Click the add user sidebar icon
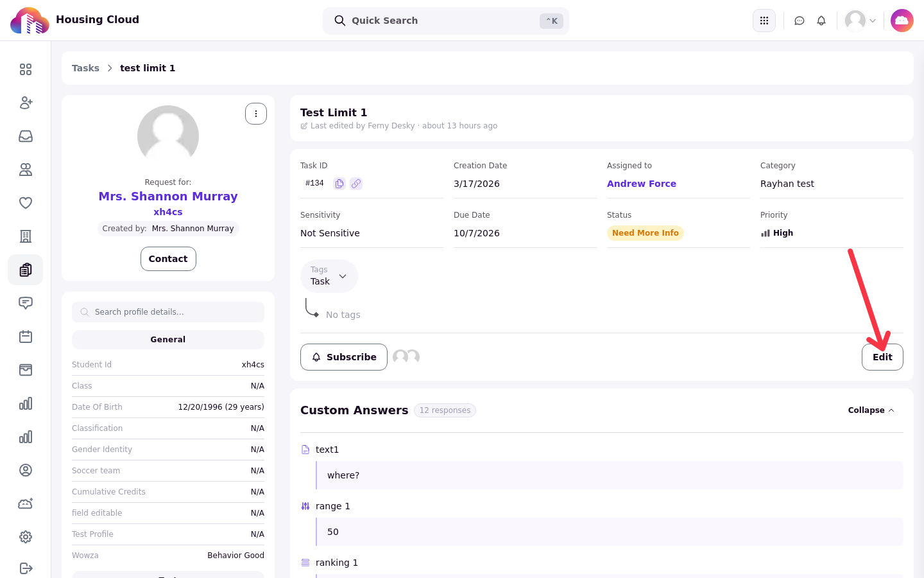Image resolution: width=924 pixels, height=578 pixels. click(26, 103)
